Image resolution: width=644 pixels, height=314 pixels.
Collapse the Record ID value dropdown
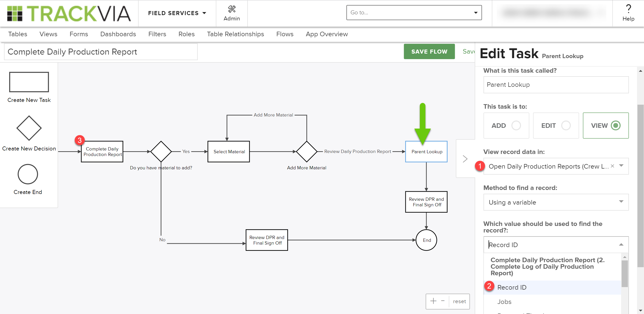[621, 245]
